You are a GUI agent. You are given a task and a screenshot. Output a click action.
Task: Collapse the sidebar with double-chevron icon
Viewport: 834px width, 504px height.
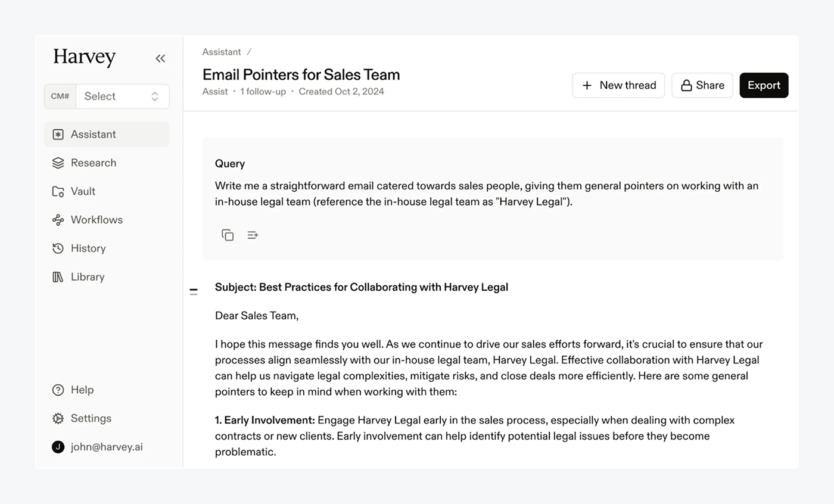(160, 58)
